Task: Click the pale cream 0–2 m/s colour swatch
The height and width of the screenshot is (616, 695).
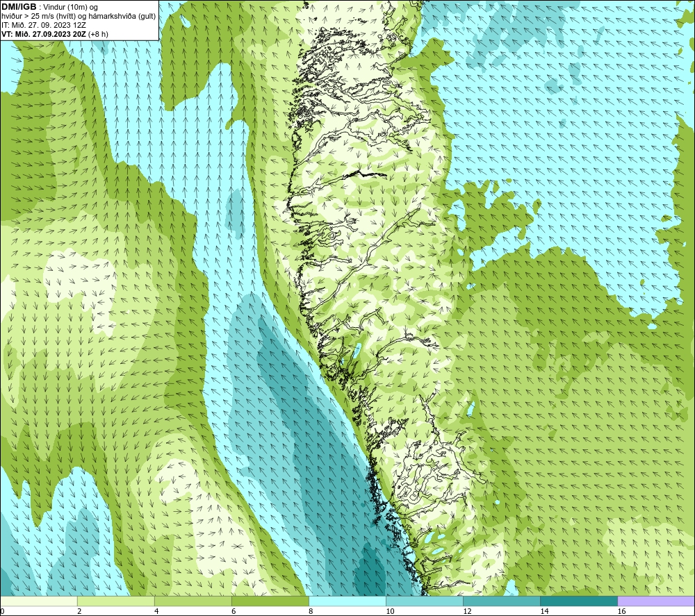Action: (x=38, y=601)
